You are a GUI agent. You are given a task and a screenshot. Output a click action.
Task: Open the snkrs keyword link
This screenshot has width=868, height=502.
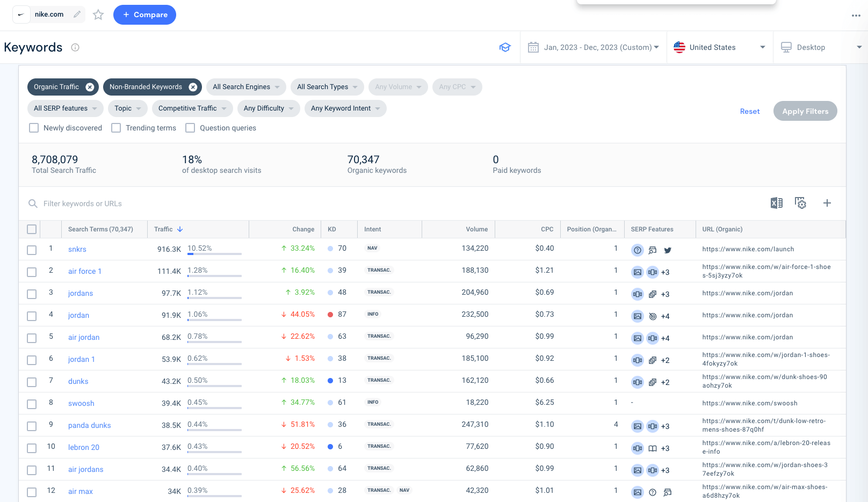77,249
